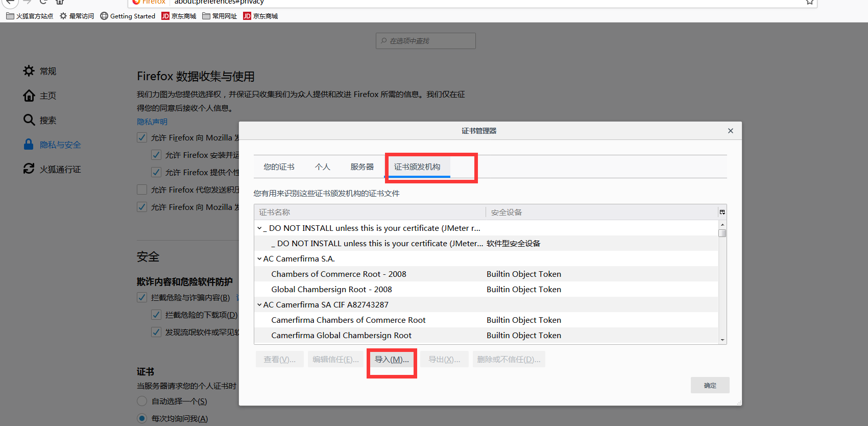The height and width of the screenshot is (426, 868).
Task: Click the column picker icon in certificate list header
Action: tap(722, 212)
